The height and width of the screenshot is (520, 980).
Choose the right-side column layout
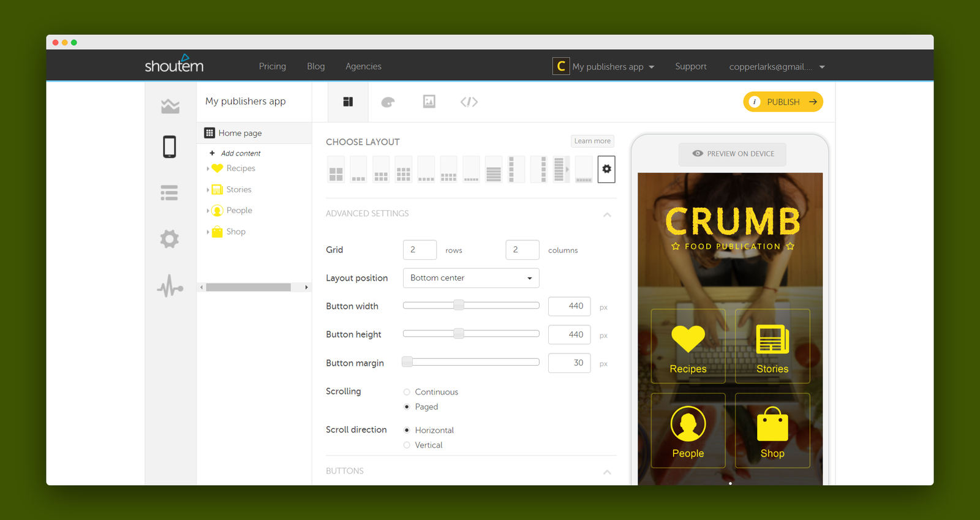[539, 169]
